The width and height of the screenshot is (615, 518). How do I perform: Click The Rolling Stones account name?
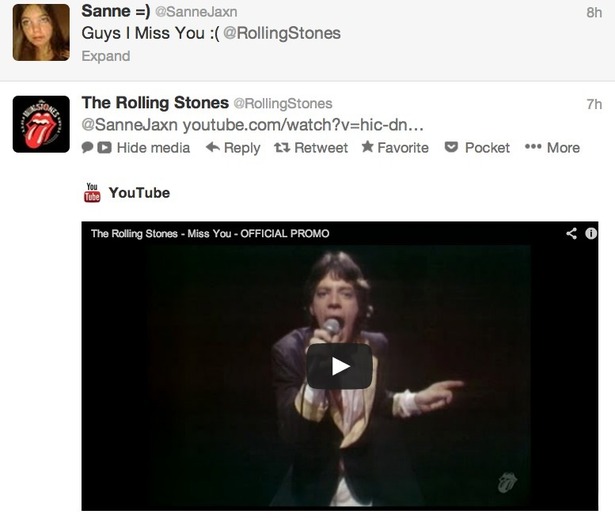click(x=154, y=103)
